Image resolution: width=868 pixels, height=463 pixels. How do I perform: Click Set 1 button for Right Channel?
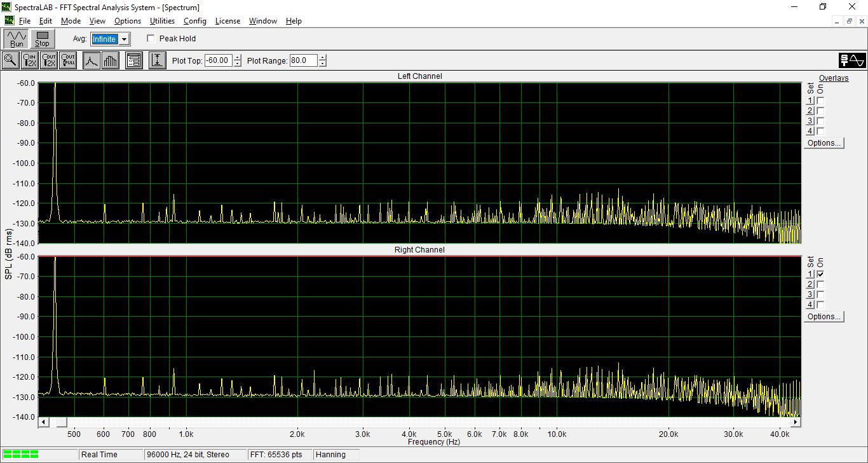point(810,274)
